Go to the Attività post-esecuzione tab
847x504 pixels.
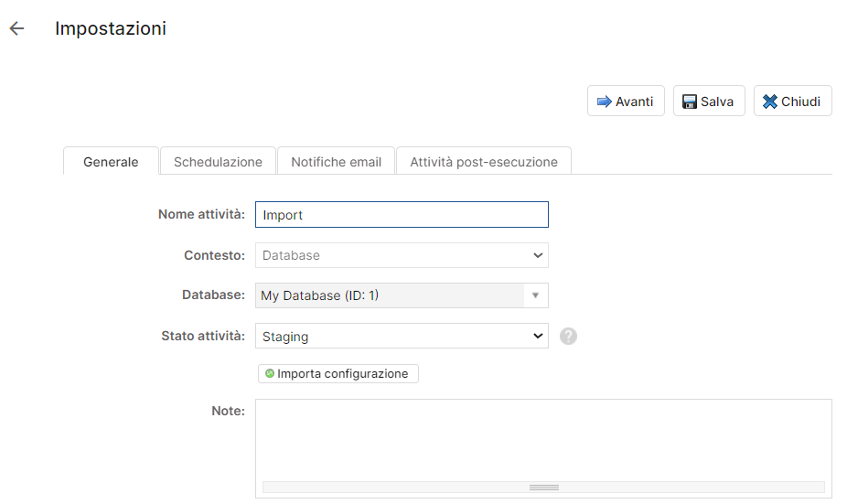(483, 162)
